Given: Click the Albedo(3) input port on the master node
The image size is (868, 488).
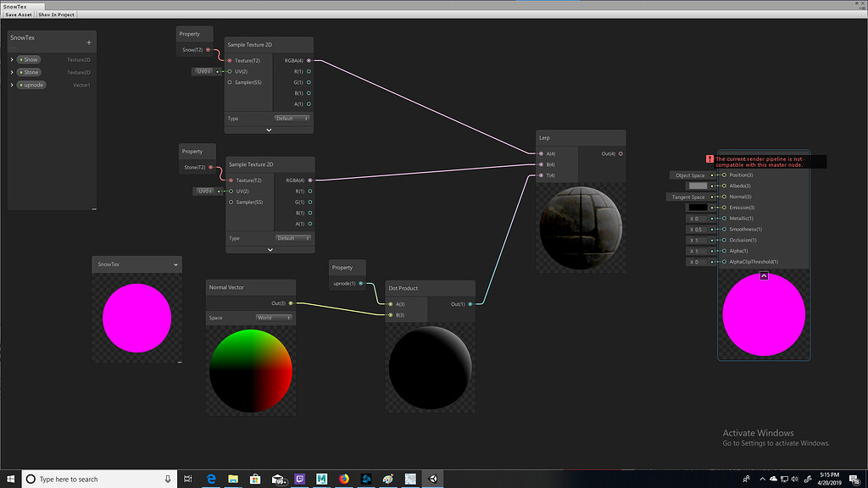Looking at the screenshot, I should tap(724, 186).
